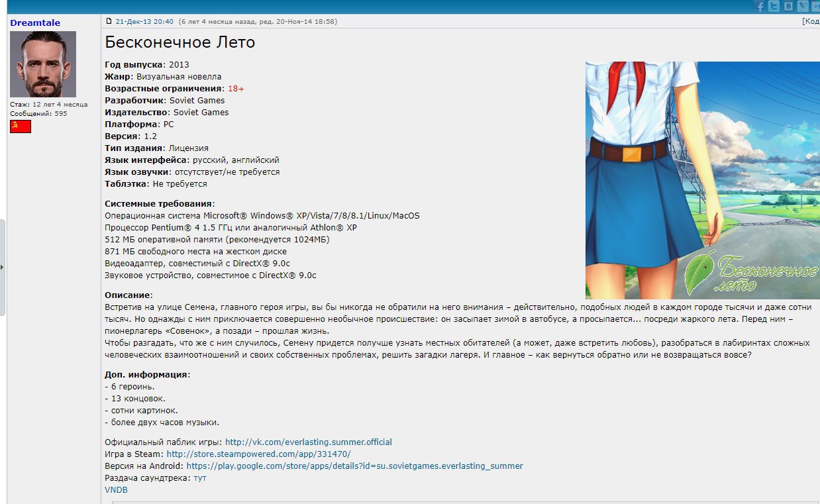Click the Бесконечное Лето cover image
The width and height of the screenshot is (820, 504).
click(x=703, y=180)
